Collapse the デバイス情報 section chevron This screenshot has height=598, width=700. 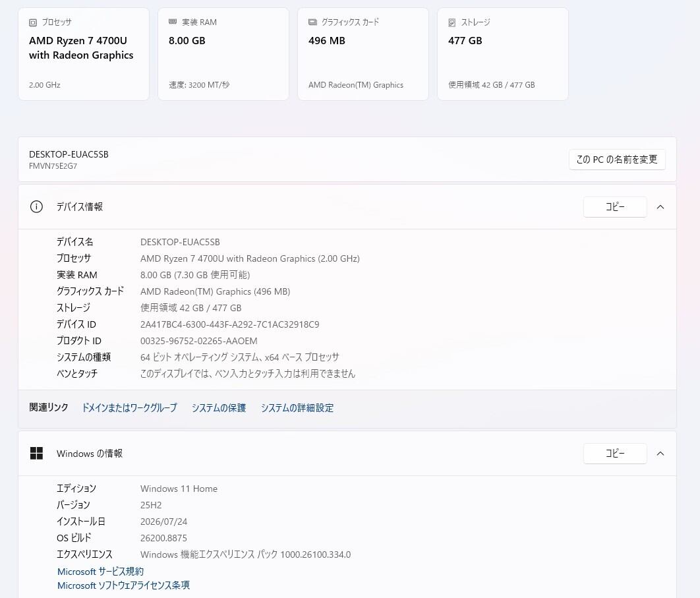pos(660,207)
